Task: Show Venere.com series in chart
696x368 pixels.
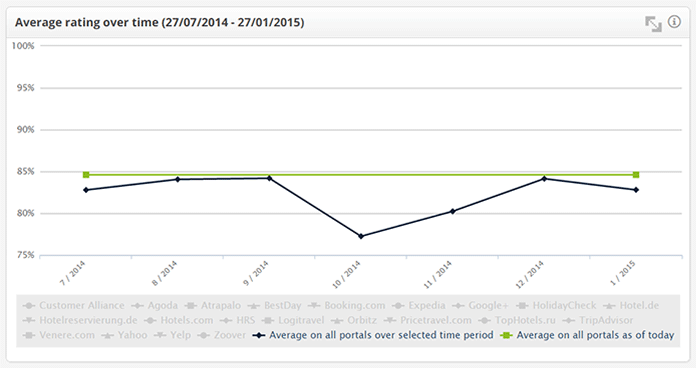Action: pos(59,335)
